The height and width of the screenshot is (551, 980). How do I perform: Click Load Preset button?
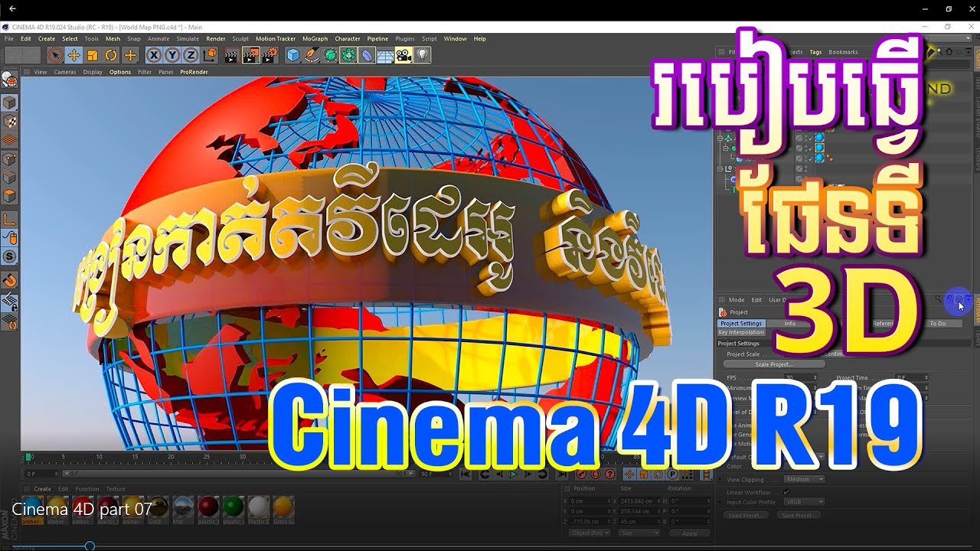pyautogui.click(x=745, y=516)
